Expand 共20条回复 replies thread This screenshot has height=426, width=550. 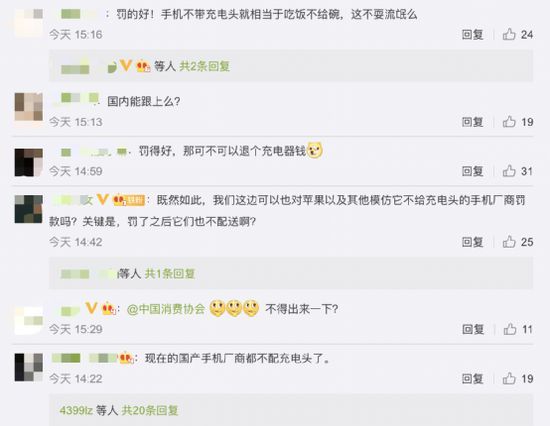click(x=150, y=410)
